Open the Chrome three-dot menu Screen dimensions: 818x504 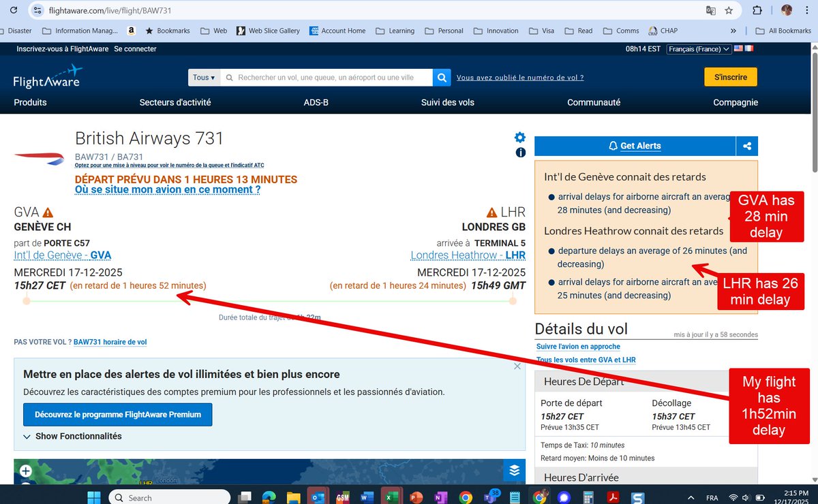point(807,10)
